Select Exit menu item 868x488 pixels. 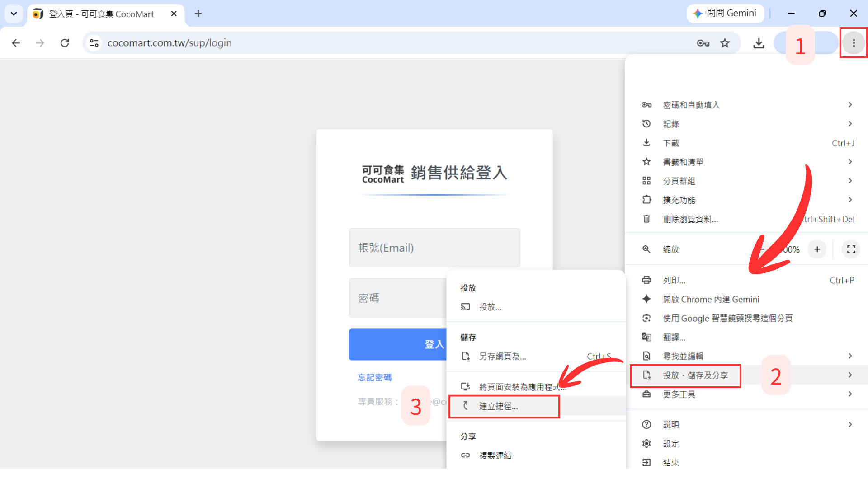point(746,462)
